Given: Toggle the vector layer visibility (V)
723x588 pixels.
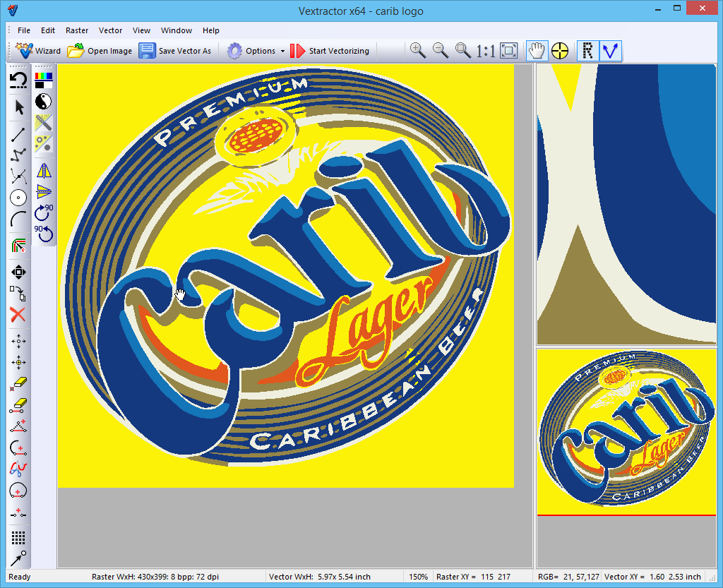Looking at the screenshot, I should (610, 50).
